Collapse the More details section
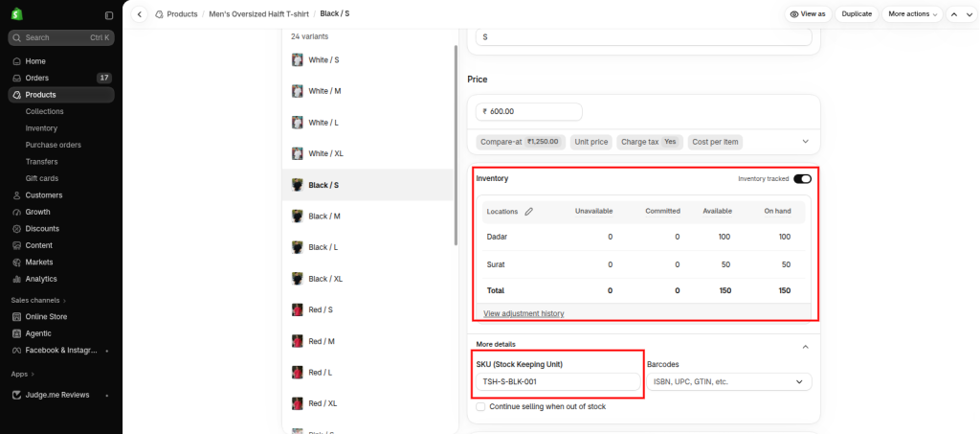Screen dimensions: 980x434 (805, 347)
